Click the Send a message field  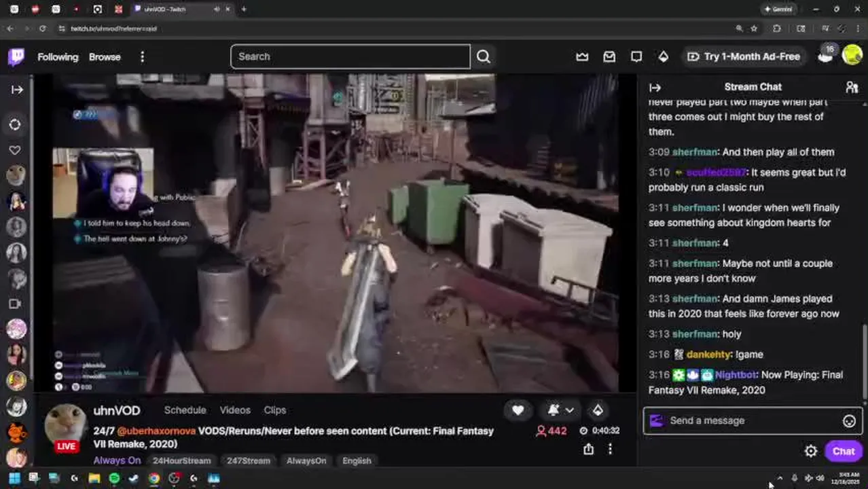(753, 420)
